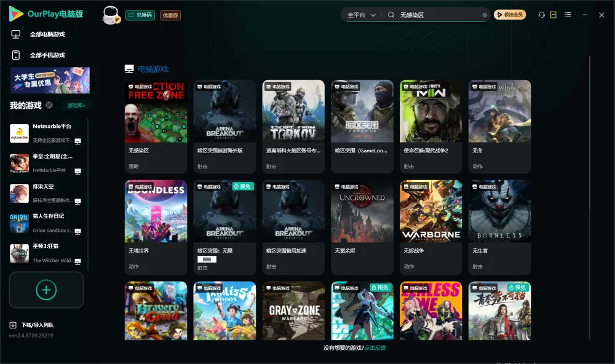
Task: Open the 极速会员 membership button
Action: pos(510,15)
